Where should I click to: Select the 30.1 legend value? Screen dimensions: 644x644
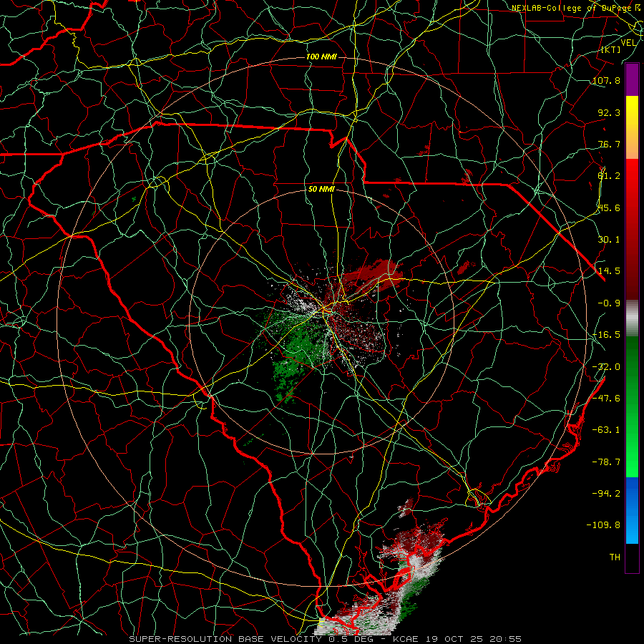pos(609,240)
